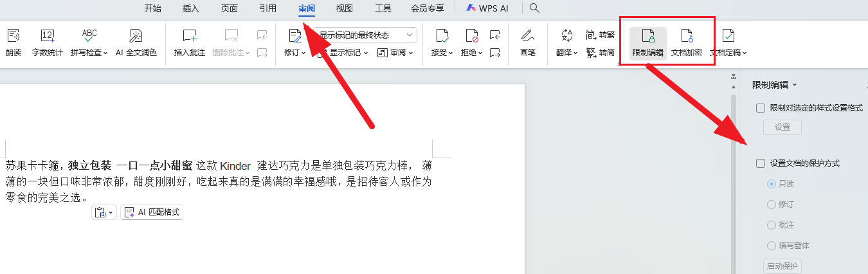This screenshot has height=274, width=868.
Task: Expand the 修订 dropdown arrow
Action: pos(304,53)
